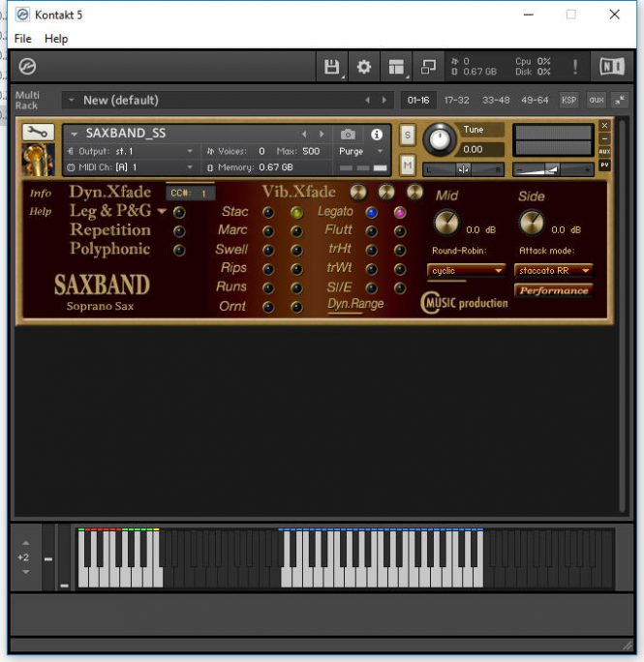Screen dimensions: 644x662
Task: Solo the SAXBAND_SS instrument
Action: (x=408, y=135)
